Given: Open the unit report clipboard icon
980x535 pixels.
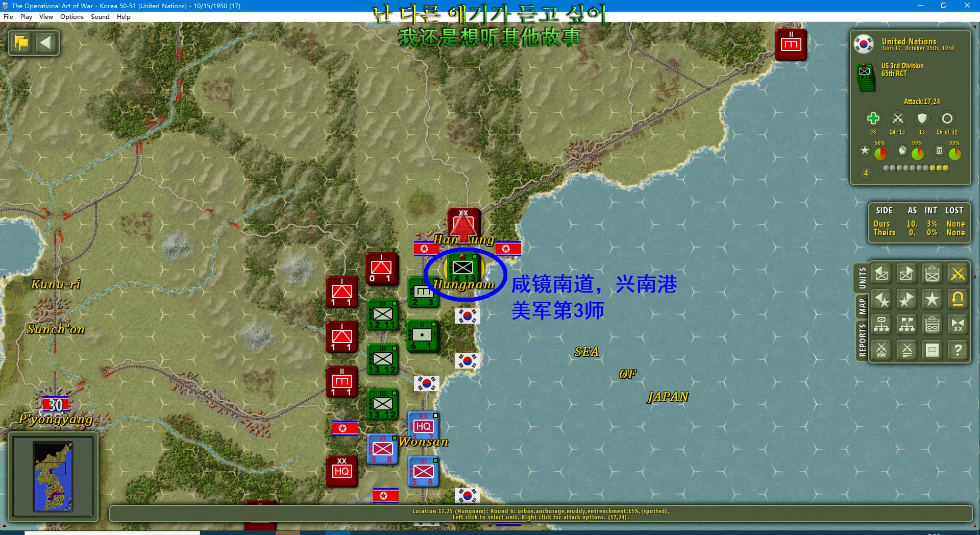Looking at the screenshot, I should coord(933,274).
